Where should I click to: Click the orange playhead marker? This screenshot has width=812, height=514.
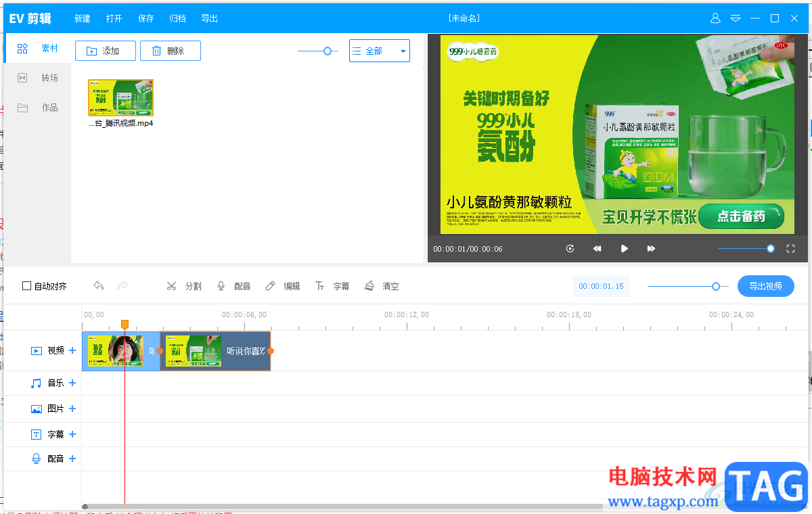pos(125,325)
